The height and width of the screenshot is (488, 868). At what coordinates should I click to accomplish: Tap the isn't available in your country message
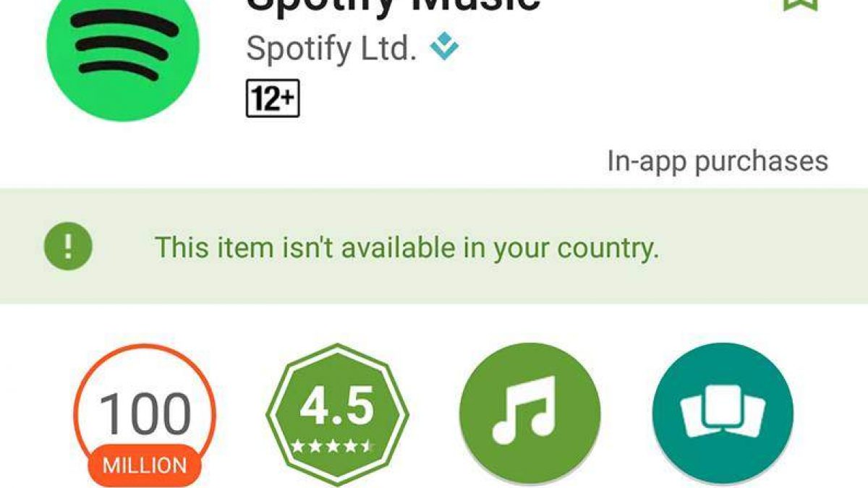(407, 248)
